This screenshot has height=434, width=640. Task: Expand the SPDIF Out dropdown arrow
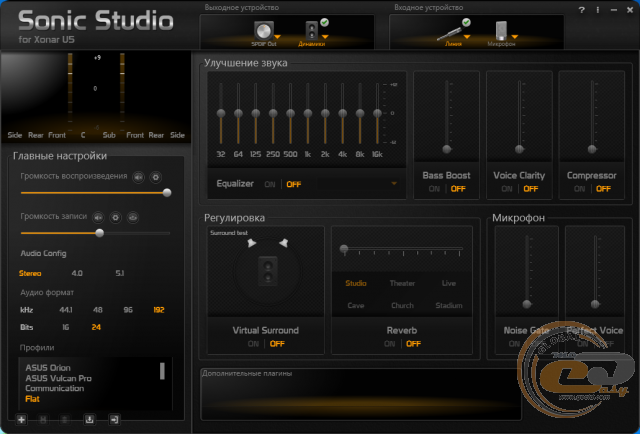click(x=278, y=37)
